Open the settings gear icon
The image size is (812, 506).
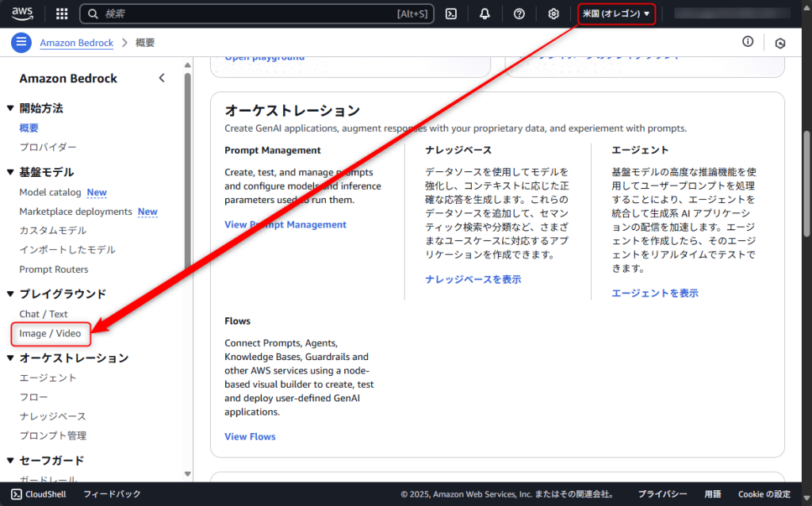[x=553, y=14]
